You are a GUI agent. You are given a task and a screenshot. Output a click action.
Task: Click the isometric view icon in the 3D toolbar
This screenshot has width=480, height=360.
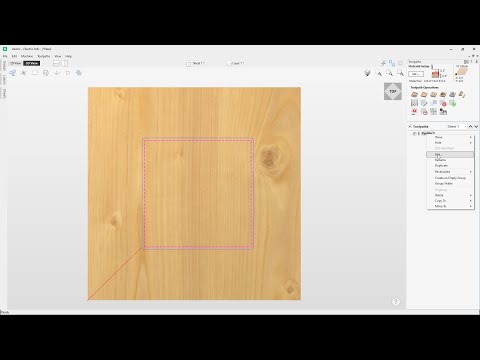pos(368,73)
